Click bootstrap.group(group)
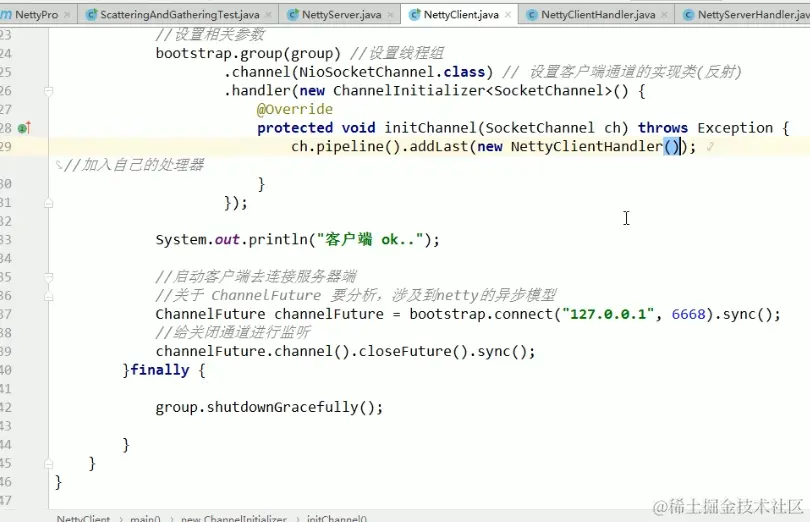810x522 pixels. (x=248, y=53)
